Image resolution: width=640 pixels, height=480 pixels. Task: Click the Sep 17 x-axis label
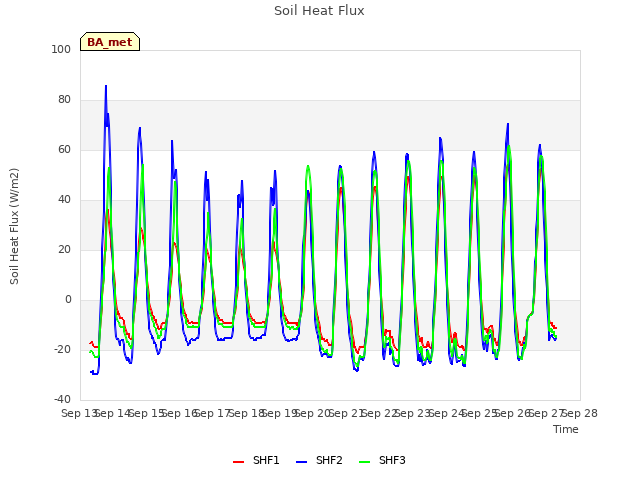pyautogui.click(x=213, y=413)
